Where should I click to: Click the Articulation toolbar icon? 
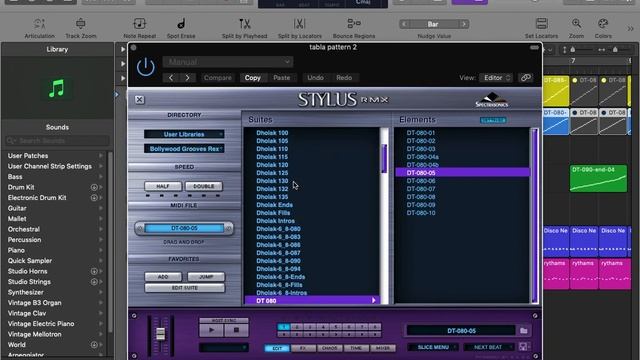pyautogui.click(x=39, y=24)
